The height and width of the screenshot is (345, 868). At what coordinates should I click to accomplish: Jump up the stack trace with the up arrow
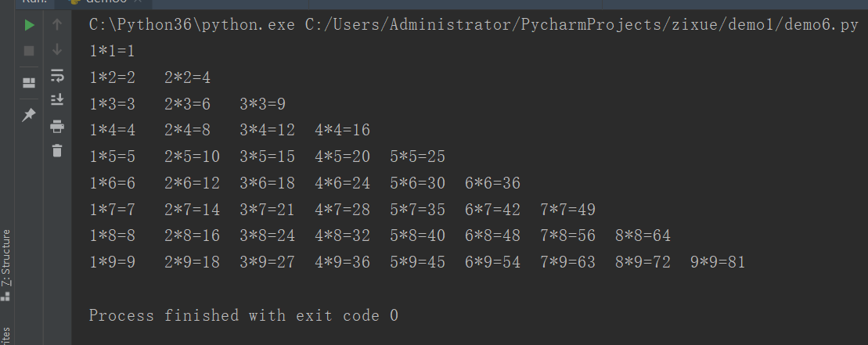point(56,26)
